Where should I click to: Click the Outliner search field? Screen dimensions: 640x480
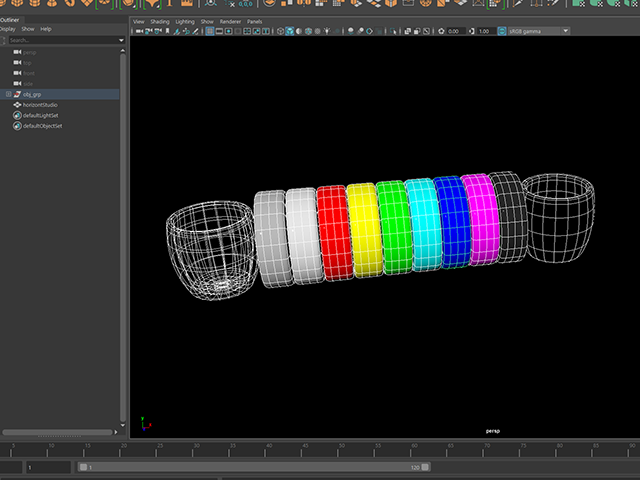pyautogui.click(x=63, y=40)
